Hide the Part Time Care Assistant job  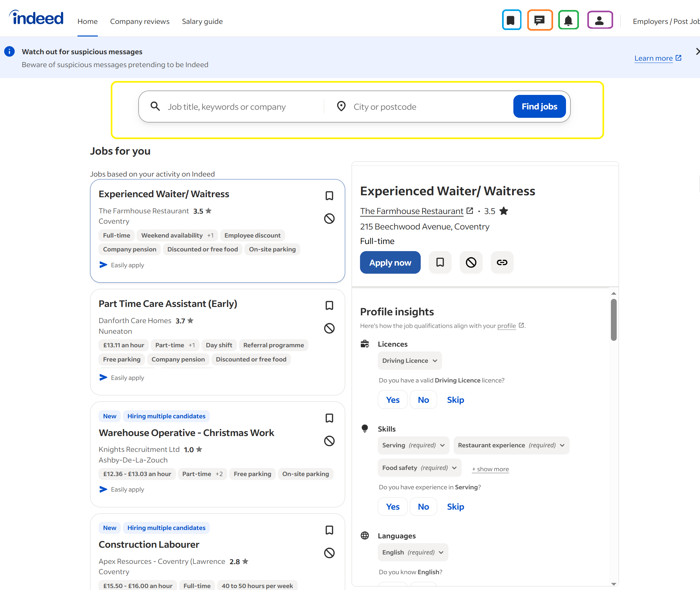[x=329, y=329]
